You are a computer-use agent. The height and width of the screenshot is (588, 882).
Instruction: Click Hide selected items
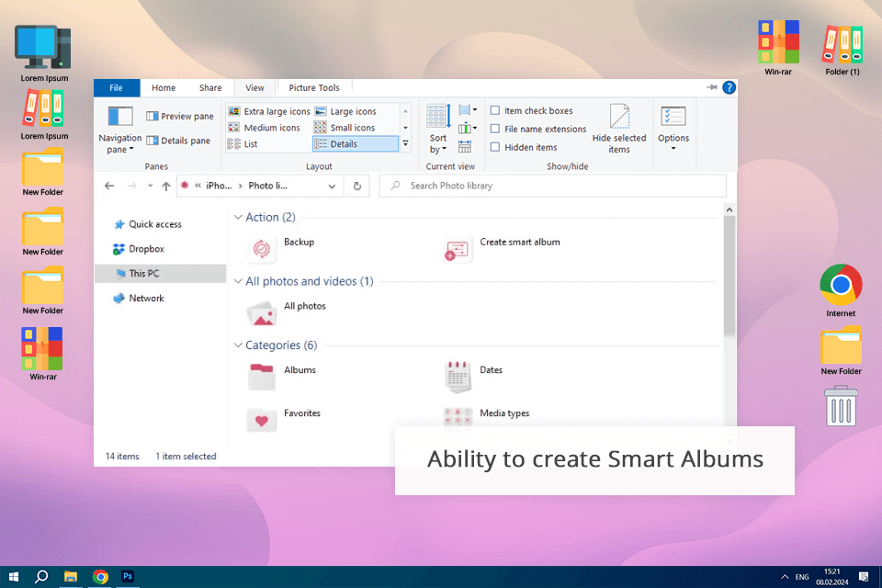(618, 130)
